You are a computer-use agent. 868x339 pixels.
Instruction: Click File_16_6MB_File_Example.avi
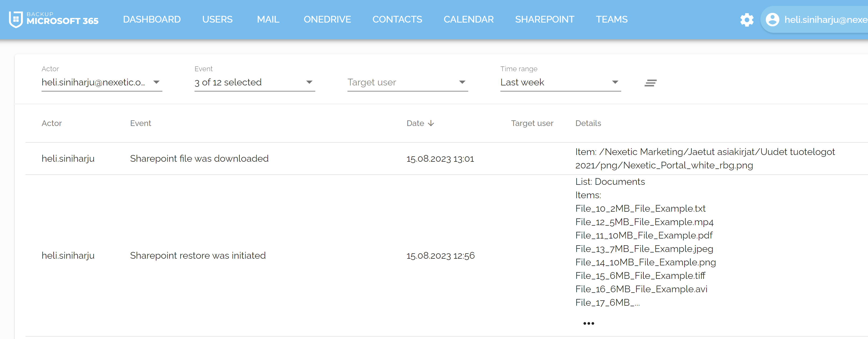coord(641,289)
